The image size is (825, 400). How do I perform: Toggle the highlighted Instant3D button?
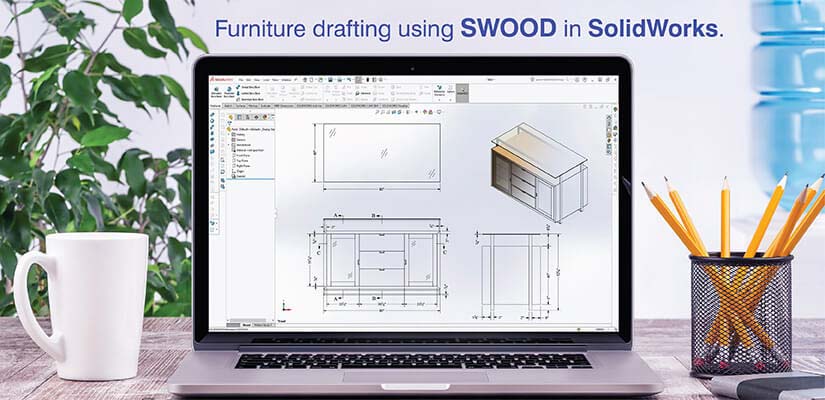click(x=462, y=92)
